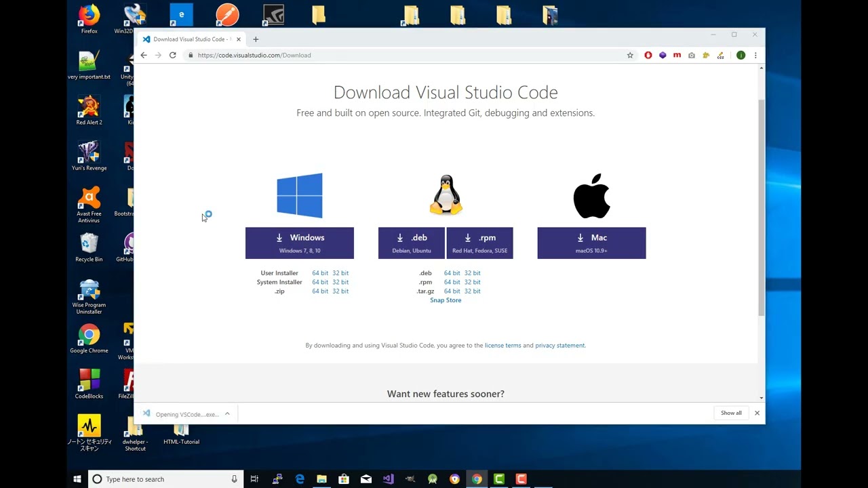Select the Recycle Bin desktop icon
Screen dimensions: 868x488
click(89, 247)
